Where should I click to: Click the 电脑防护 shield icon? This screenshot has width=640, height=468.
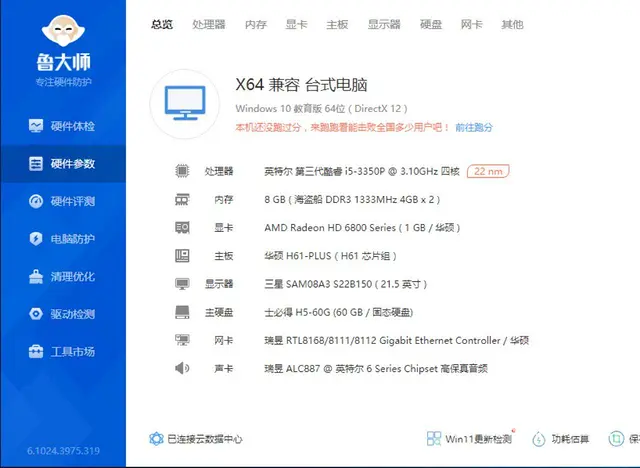point(36,239)
